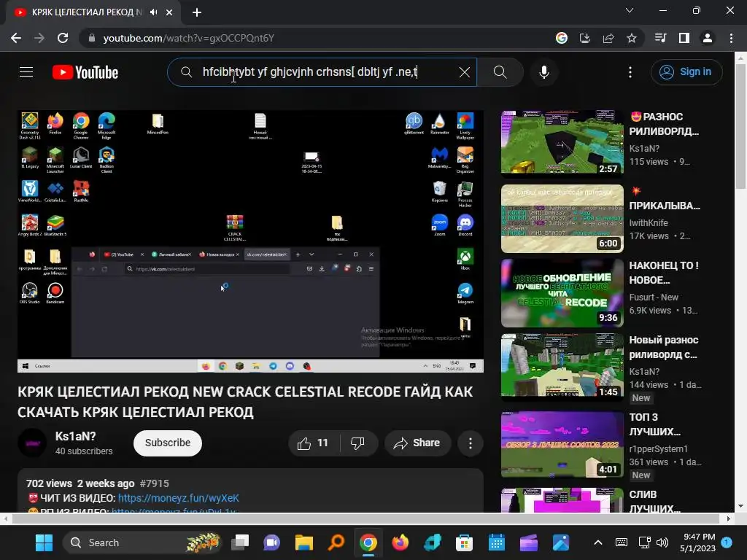
Task: Open YouTube settings three-dot menu
Action: (x=630, y=72)
